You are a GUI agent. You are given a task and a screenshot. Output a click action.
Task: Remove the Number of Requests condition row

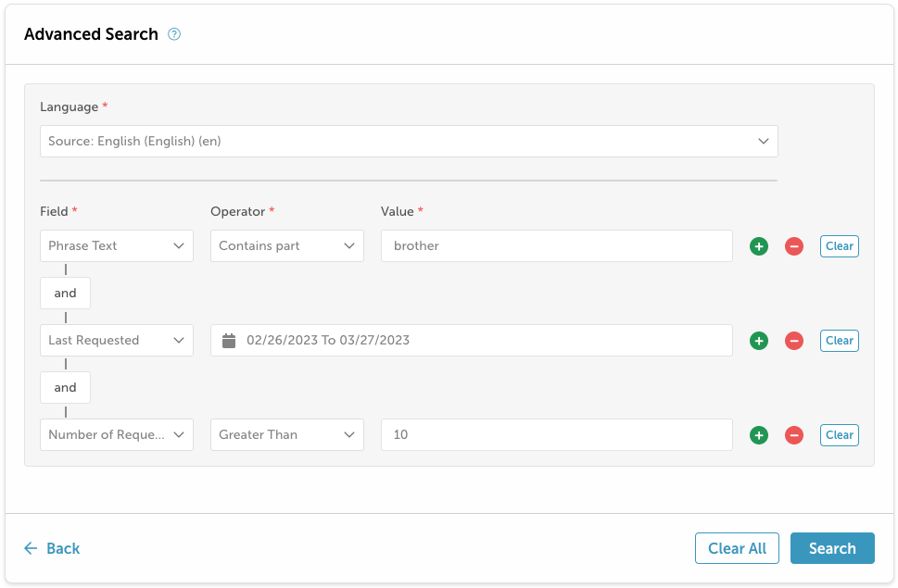point(794,435)
